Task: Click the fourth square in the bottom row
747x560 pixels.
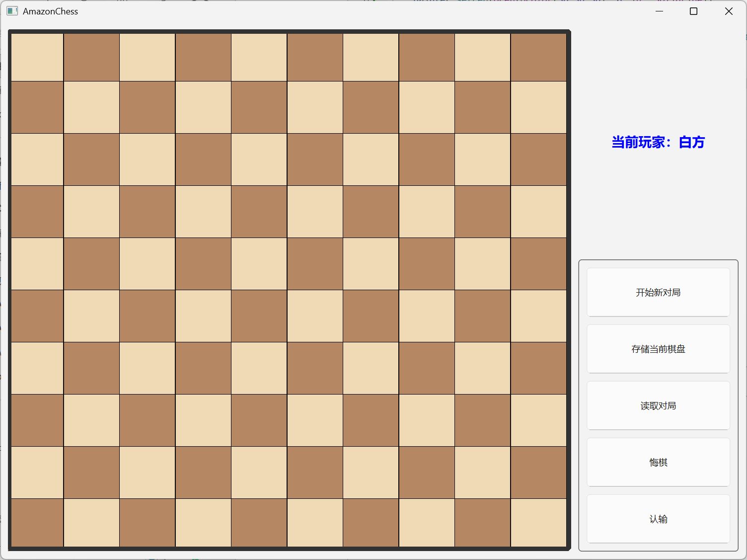Action: (x=203, y=522)
